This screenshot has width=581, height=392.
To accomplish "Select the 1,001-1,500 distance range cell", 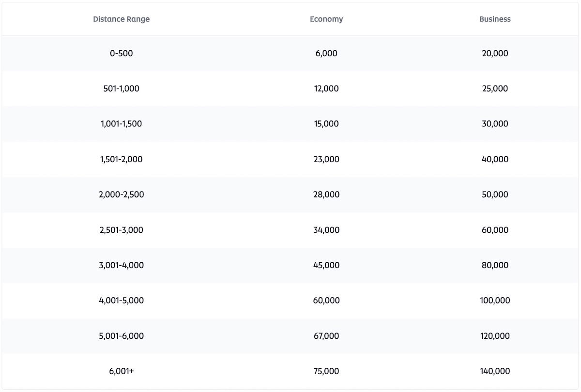I will pyautogui.click(x=121, y=124).
